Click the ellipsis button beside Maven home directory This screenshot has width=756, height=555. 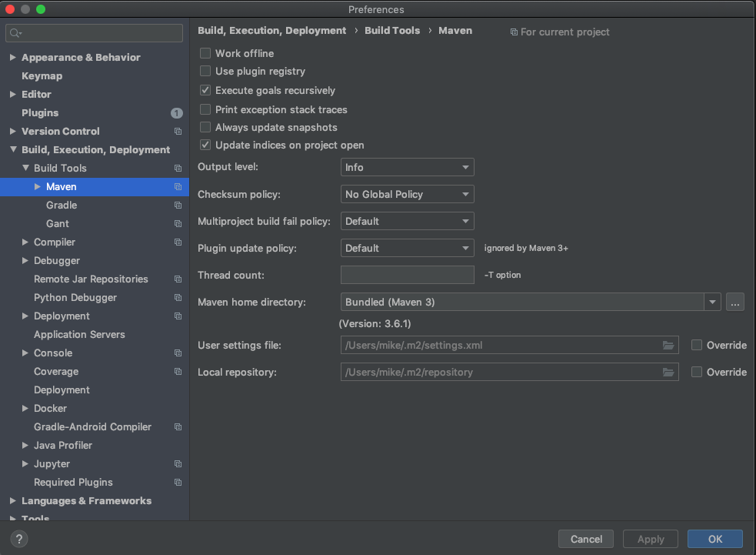(734, 303)
